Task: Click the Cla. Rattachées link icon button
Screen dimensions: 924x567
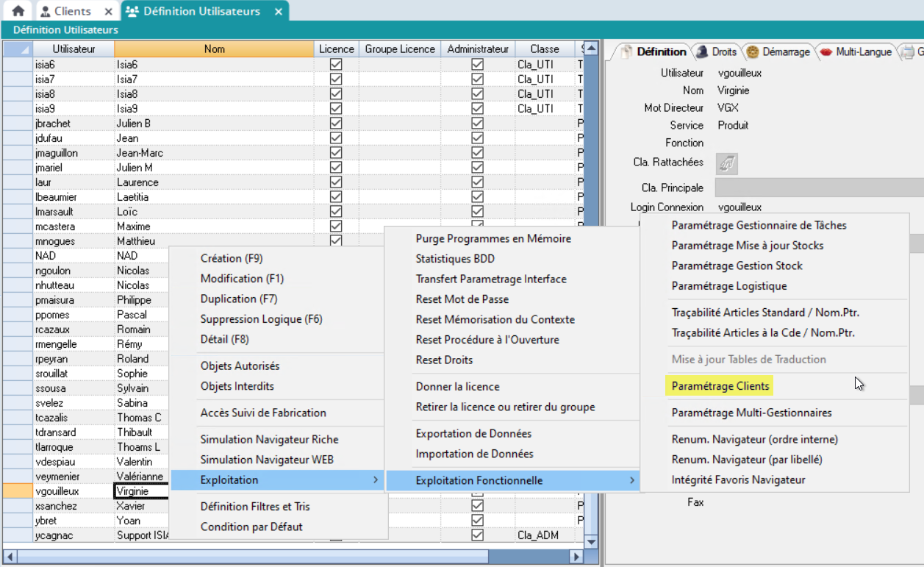Action: (726, 163)
